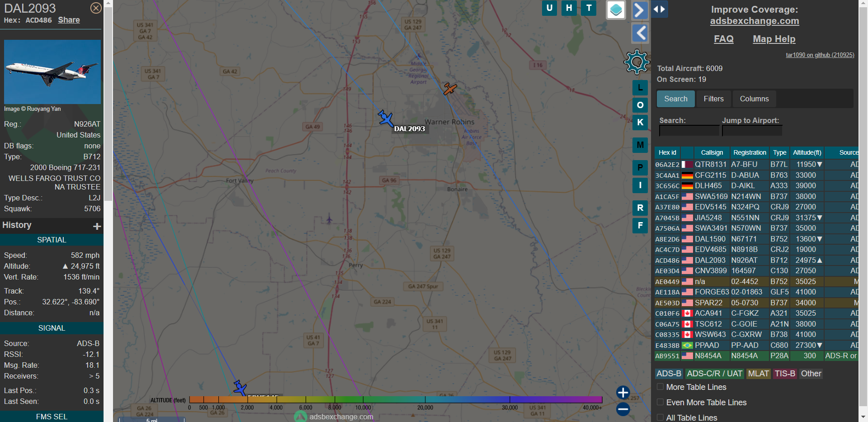Select the blue aircraft icon at map bottom

[240, 388]
